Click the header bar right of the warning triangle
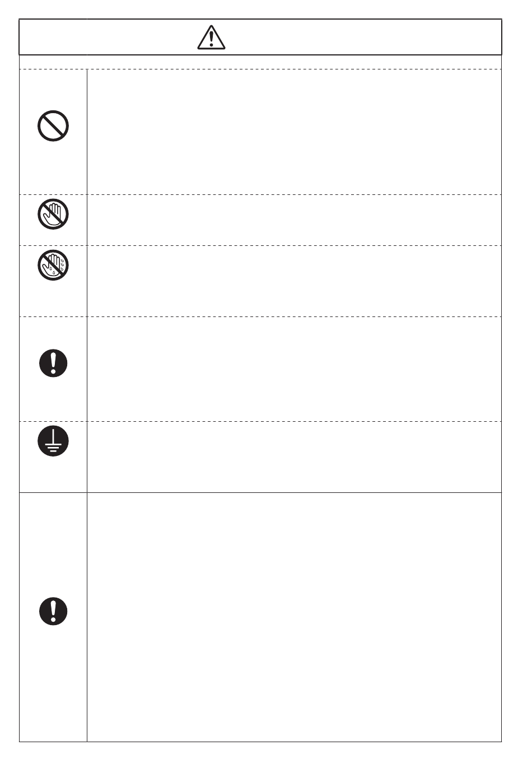This screenshot has width=532, height=764. [x=363, y=38]
